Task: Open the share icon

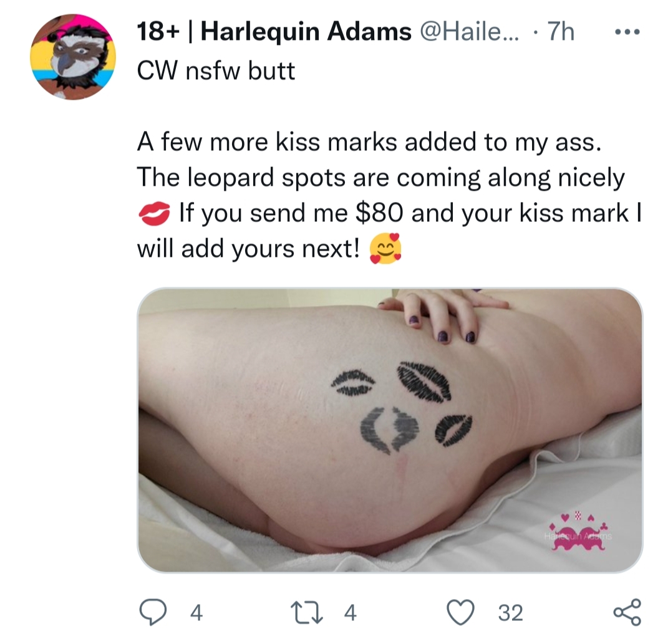Action: pos(627,612)
